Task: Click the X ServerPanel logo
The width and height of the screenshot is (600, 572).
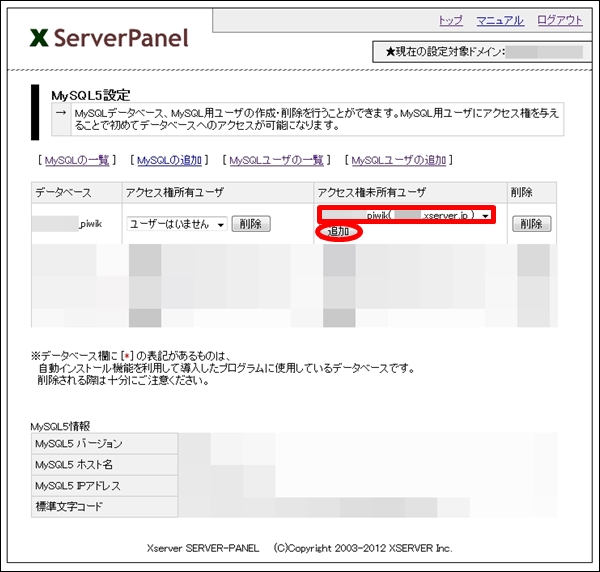Action: 109,38
